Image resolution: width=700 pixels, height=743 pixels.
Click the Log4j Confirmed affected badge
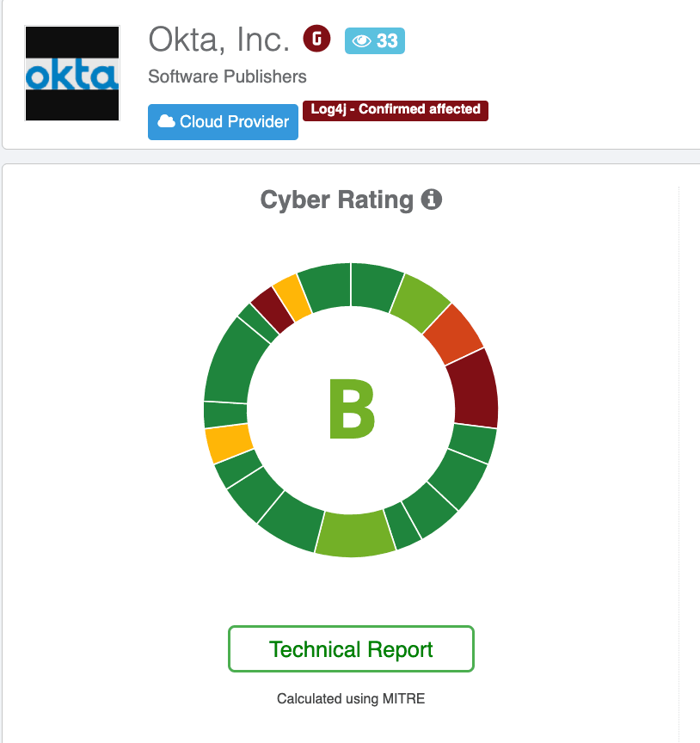tap(396, 110)
